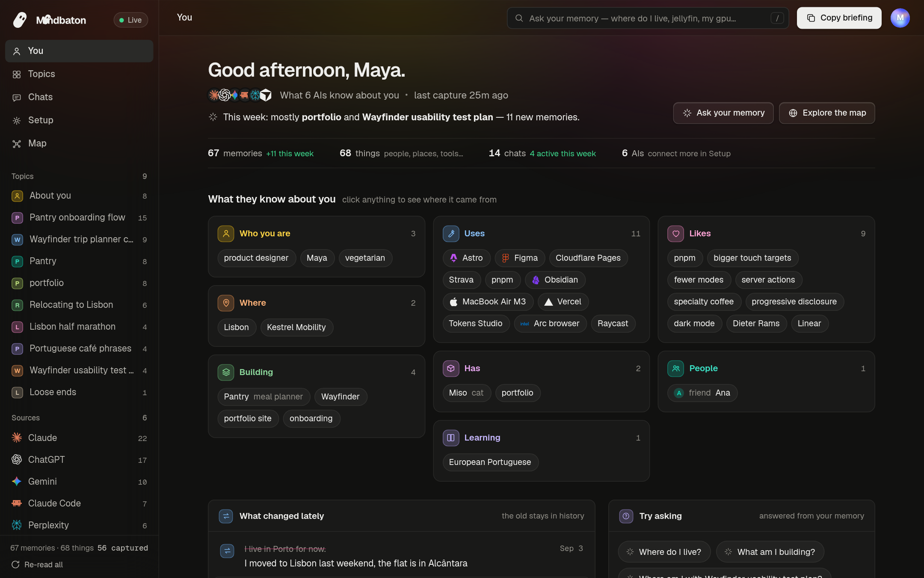Open the Lisbon half marathon topic
The height and width of the screenshot is (578, 924).
(x=79, y=327)
